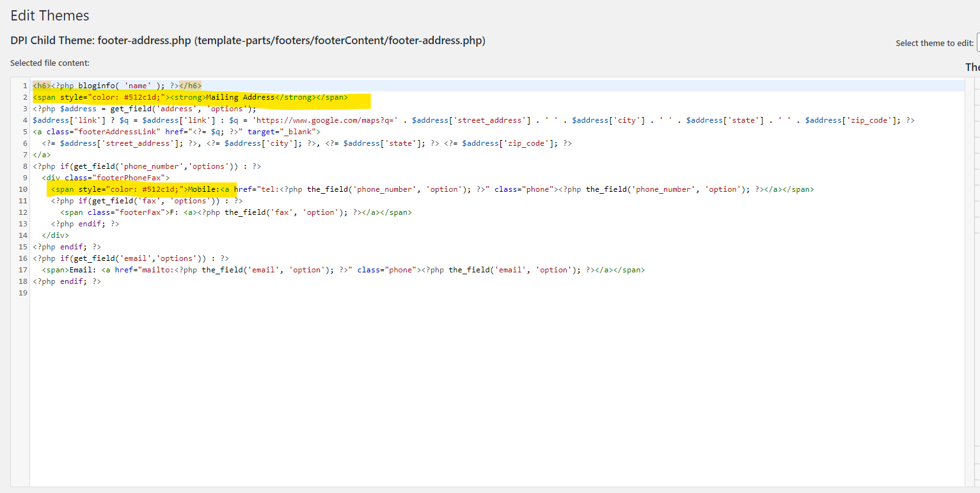Click the closing </a> tag on line 7

click(x=42, y=155)
